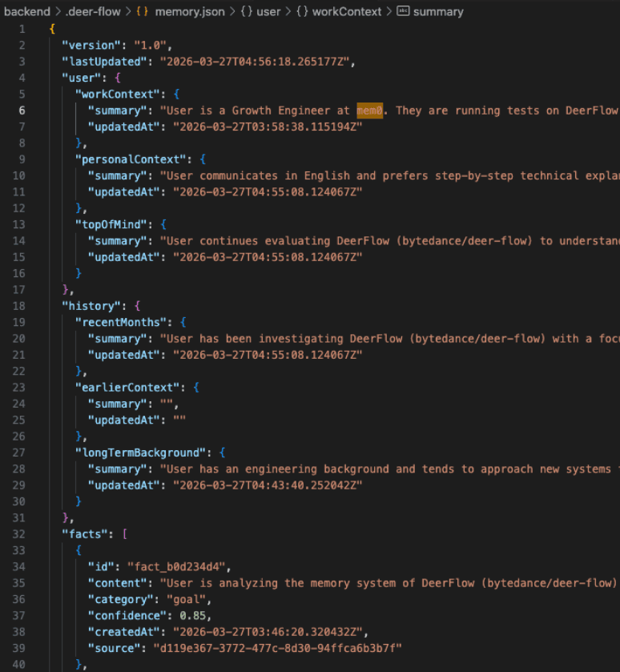Image resolution: width=620 pixels, height=672 pixels.
Task: Click the "facts" key on line 32
Action: [x=85, y=534]
